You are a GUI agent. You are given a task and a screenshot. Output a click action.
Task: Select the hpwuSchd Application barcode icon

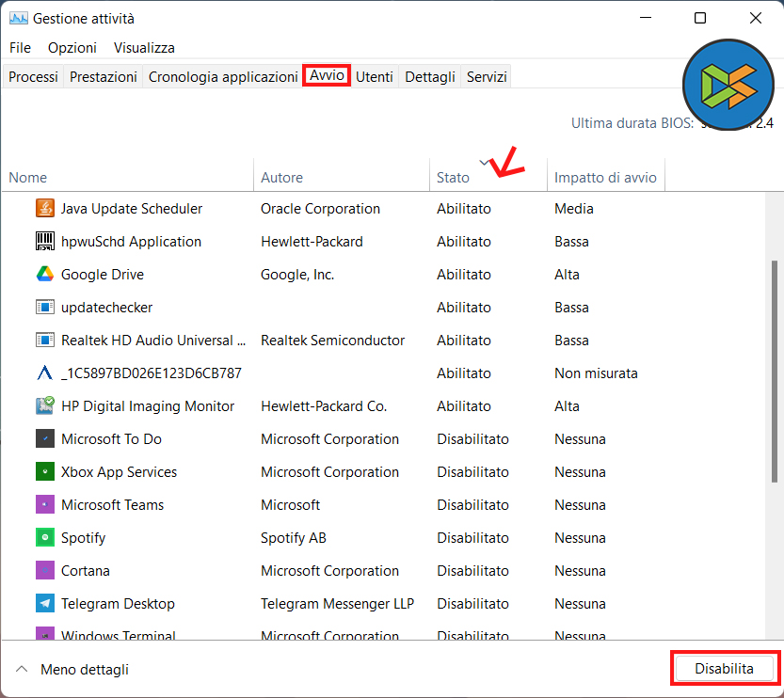(45, 242)
